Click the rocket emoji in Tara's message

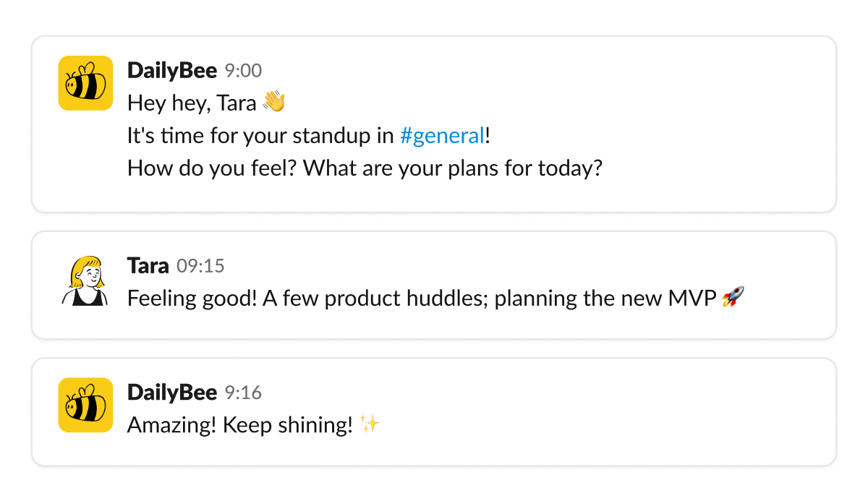click(x=733, y=297)
